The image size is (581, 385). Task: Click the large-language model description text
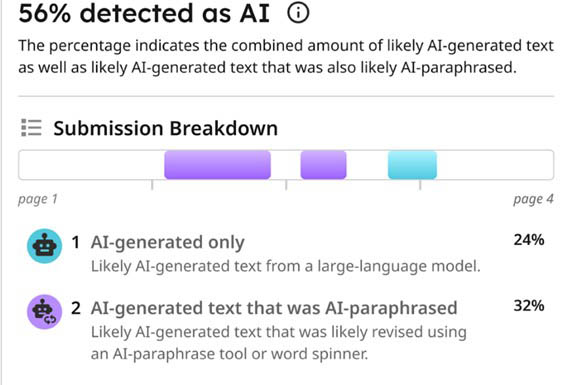(286, 266)
